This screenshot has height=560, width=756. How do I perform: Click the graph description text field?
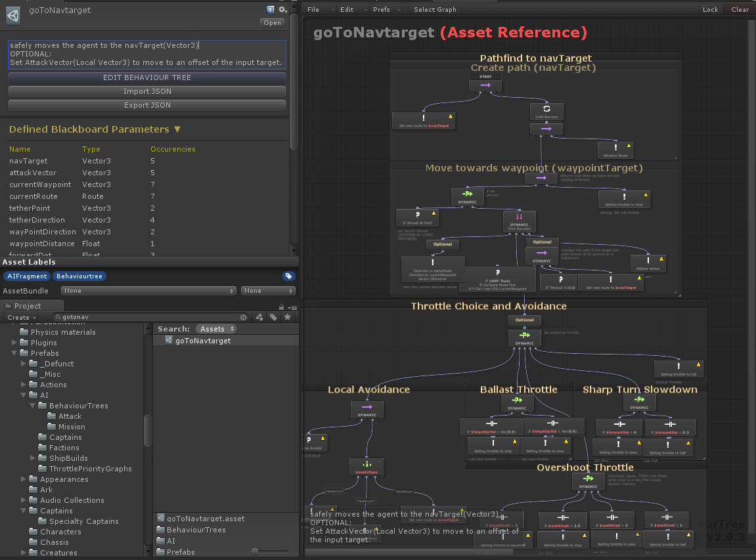click(x=147, y=54)
